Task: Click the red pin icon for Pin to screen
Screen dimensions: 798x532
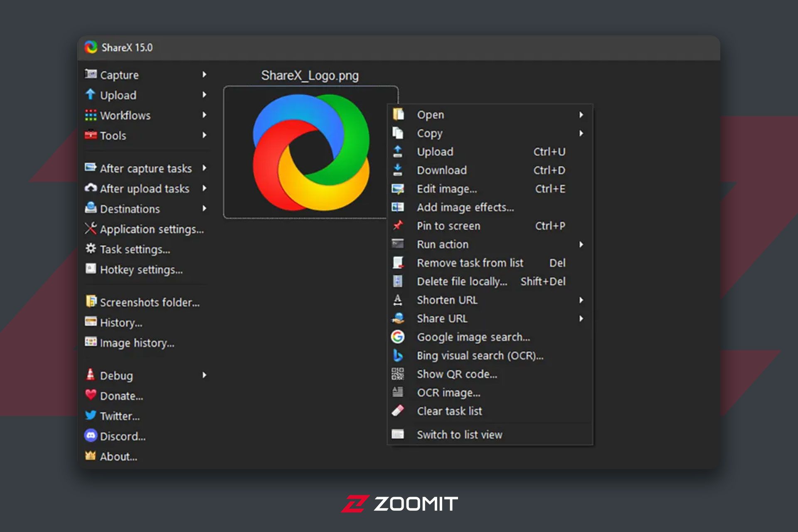Action: point(398,225)
